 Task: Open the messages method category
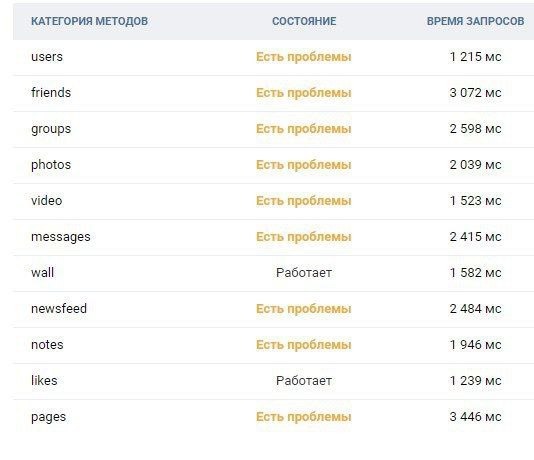pyautogui.click(x=61, y=237)
